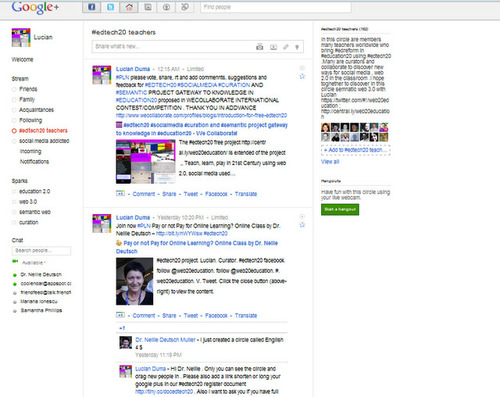Select the Friends circle stream

click(28, 89)
